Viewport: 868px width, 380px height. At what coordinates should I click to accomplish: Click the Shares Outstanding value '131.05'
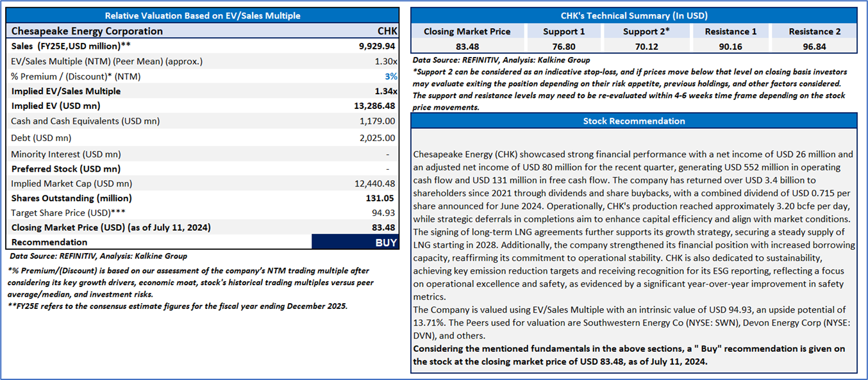[380, 198]
